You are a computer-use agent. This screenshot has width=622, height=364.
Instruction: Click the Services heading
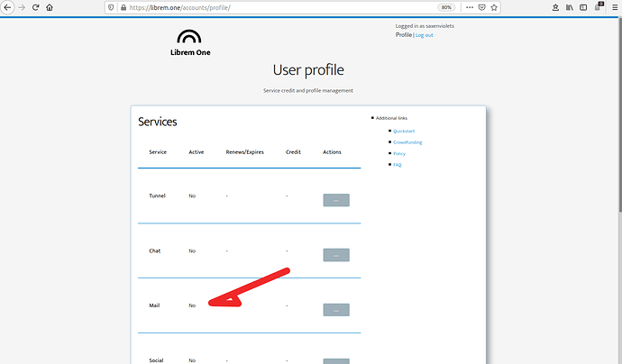(x=158, y=122)
